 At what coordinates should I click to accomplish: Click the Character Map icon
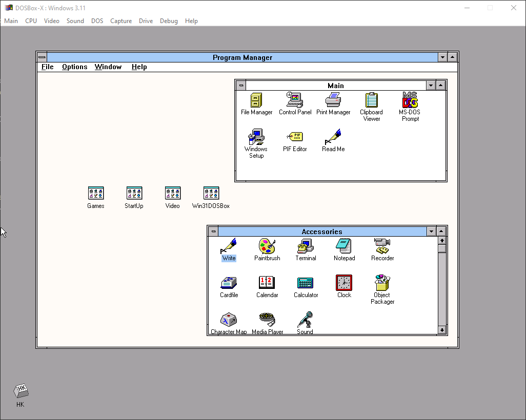coord(229,320)
